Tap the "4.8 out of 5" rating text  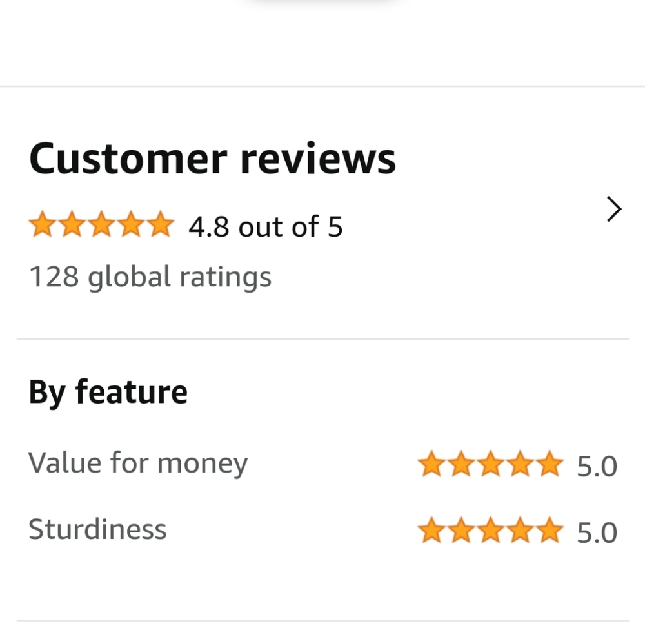coord(265,227)
